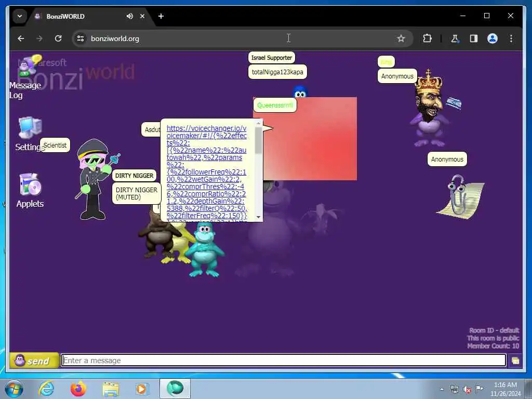The height and width of the screenshot is (399, 532).
Task: Open the network tray icon
Action: pyautogui.click(x=454, y=390)
